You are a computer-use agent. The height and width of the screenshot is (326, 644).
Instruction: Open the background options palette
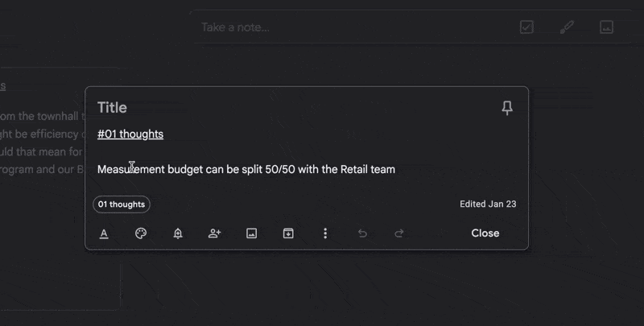(141, 233)
